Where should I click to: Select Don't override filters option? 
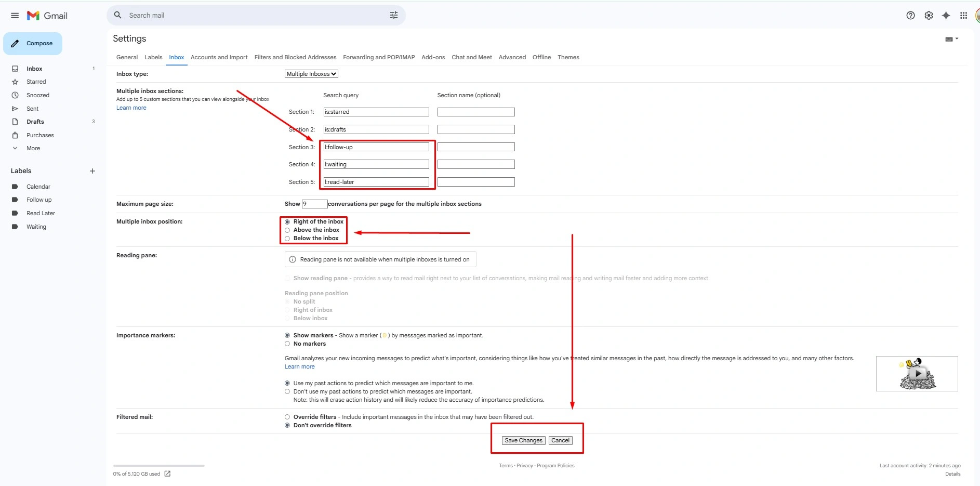(x=287, y=425)
